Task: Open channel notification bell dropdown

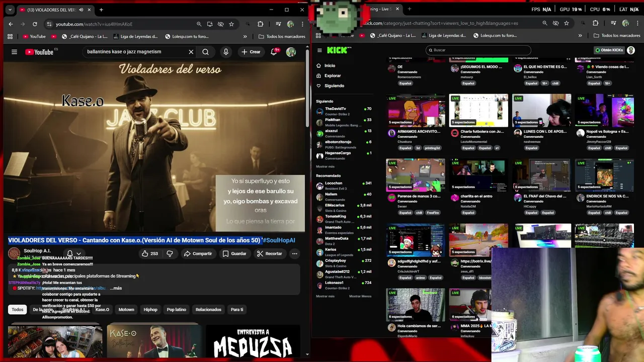Action: pos(73,253)
